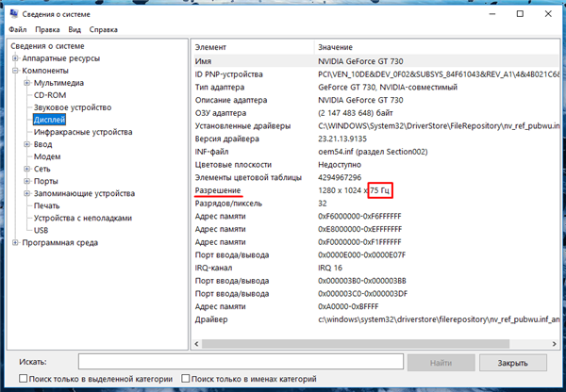The height and width of the screenshot is (392, 566).
Task: Select Инфракрасные устройства in the tree
Action: (83, 132)
